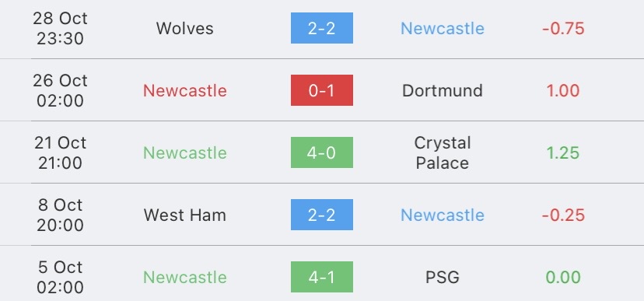Open the Dortmund team link
644x301 pixels.
click(443, 91)
